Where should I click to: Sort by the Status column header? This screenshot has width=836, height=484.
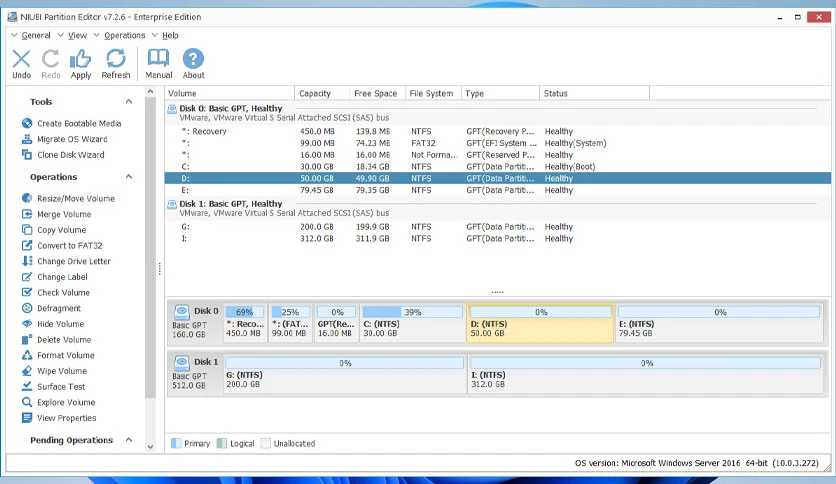click(594, 93)
